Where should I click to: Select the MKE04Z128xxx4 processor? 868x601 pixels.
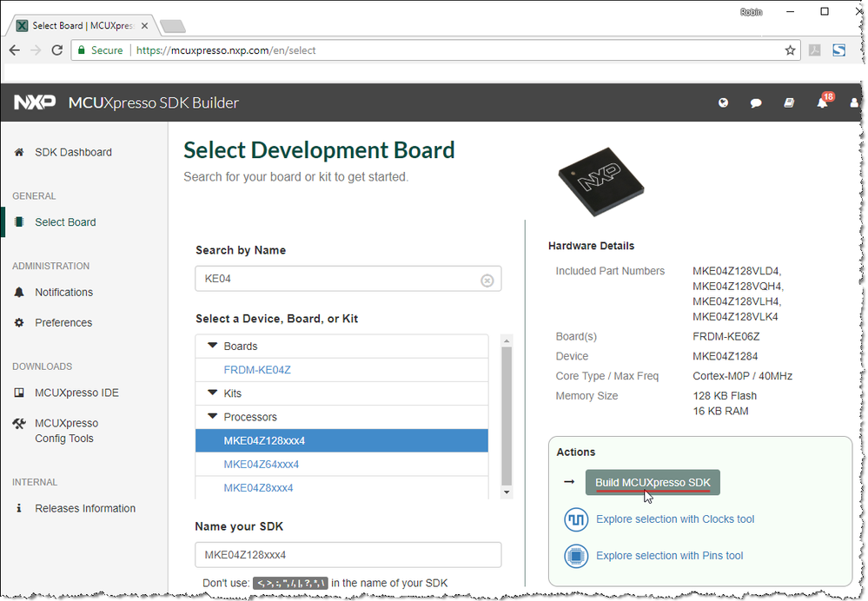tap(341, 440)
